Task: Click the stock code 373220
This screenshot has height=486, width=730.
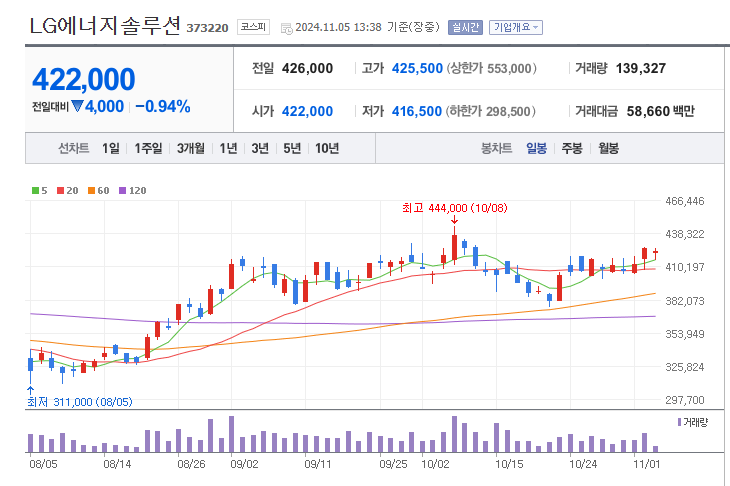Action: pos(207,28)
